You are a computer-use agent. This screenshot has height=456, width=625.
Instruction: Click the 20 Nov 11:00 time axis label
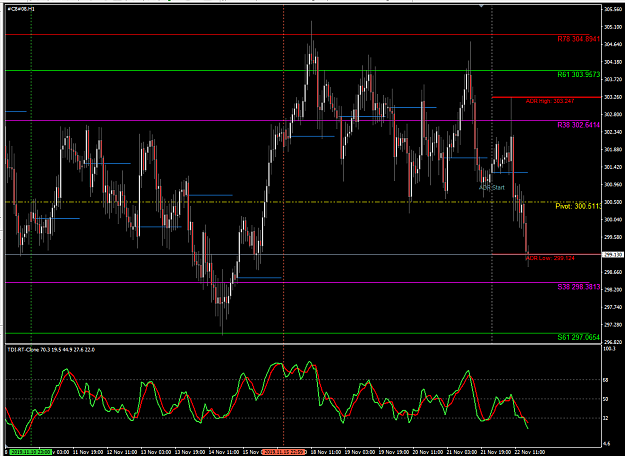[x=429, y=452]
